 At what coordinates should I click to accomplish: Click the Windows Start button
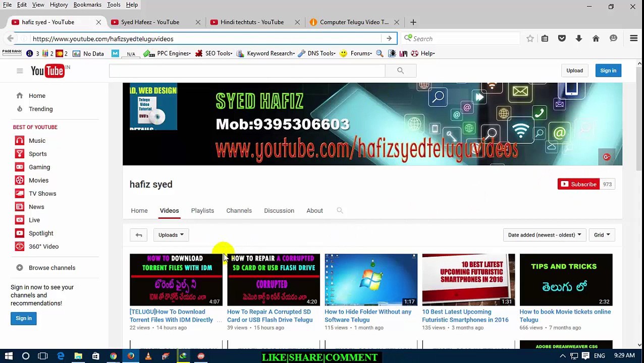tap(9, 356)
